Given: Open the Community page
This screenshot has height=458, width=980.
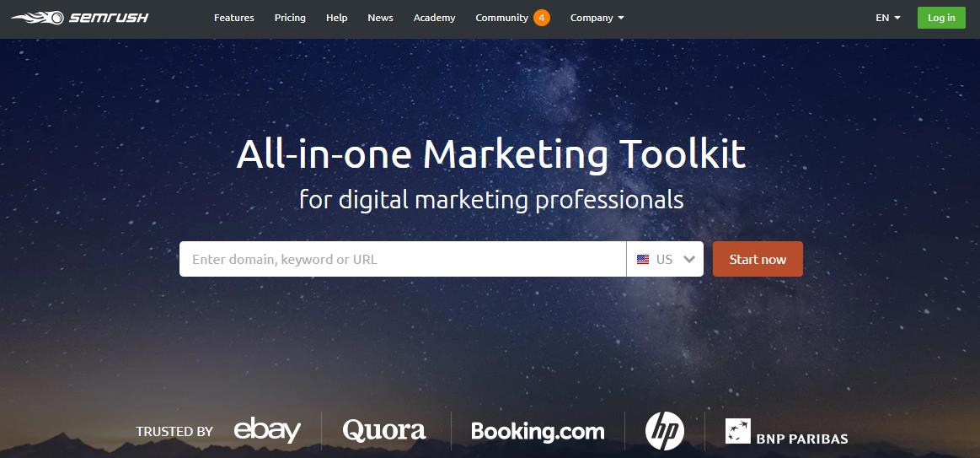Looking at the screenshot, I should (502, 18).
